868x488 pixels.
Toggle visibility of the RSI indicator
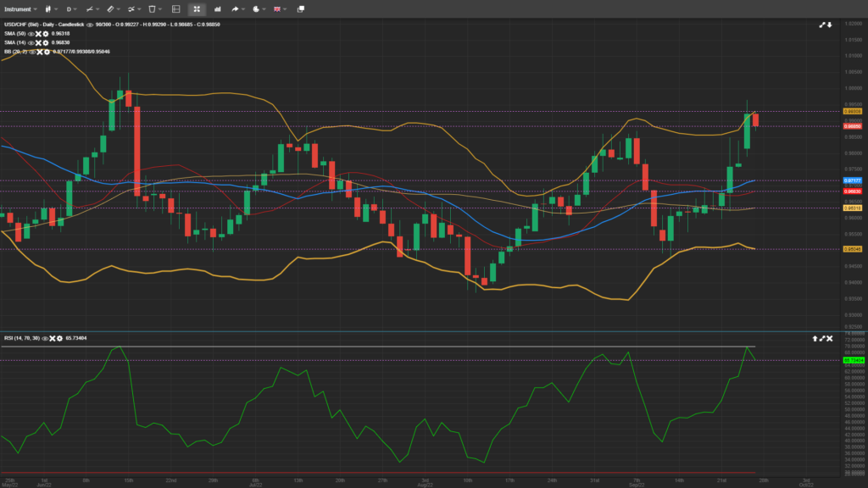click(x=43, y=338)
